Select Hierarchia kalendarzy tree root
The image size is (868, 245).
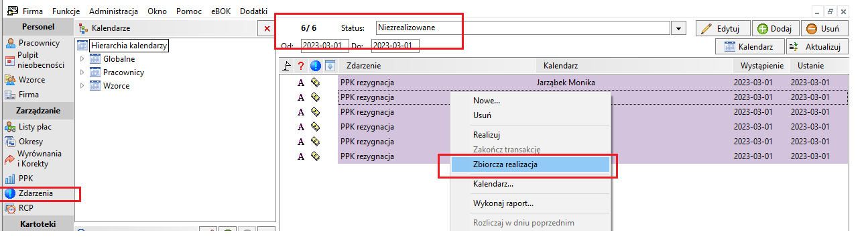(x=128, y=46)
